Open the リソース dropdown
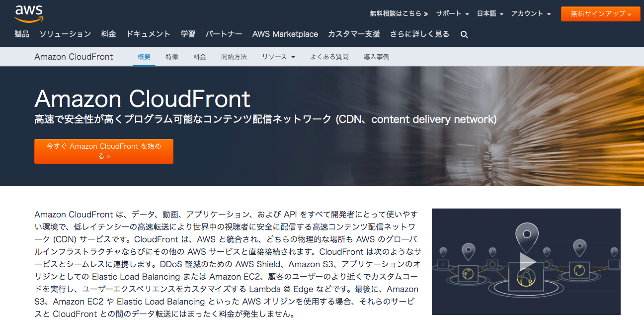 (279, 57)
